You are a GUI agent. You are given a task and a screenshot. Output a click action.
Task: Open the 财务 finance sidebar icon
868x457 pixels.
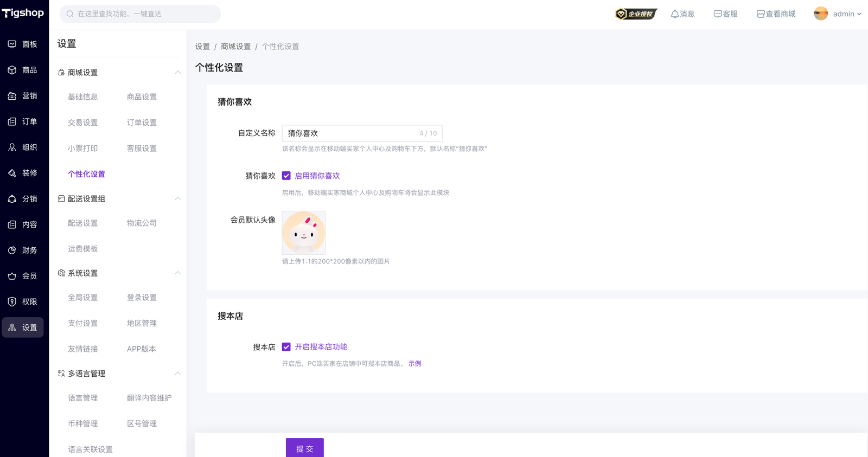coord(12,250)
